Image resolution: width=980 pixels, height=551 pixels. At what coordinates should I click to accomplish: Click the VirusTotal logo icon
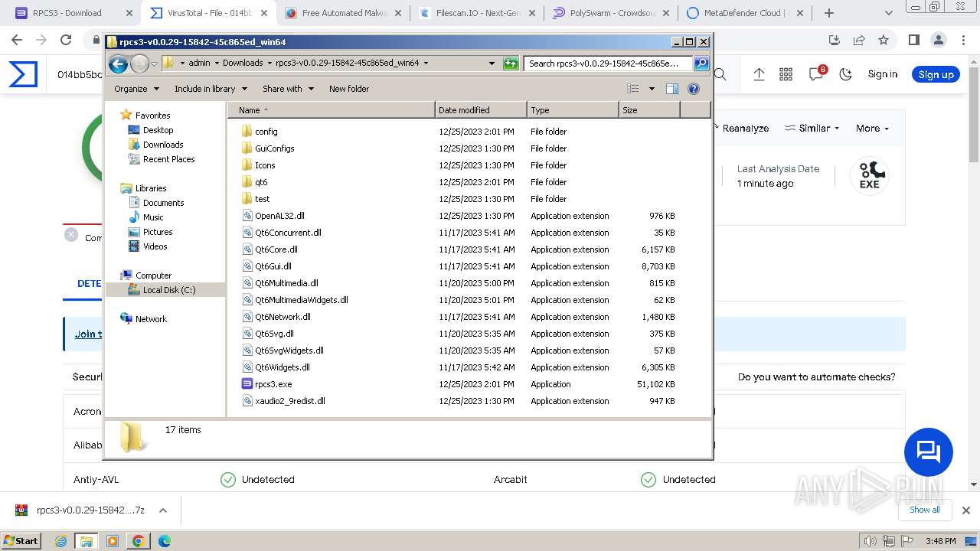(23, 74)
